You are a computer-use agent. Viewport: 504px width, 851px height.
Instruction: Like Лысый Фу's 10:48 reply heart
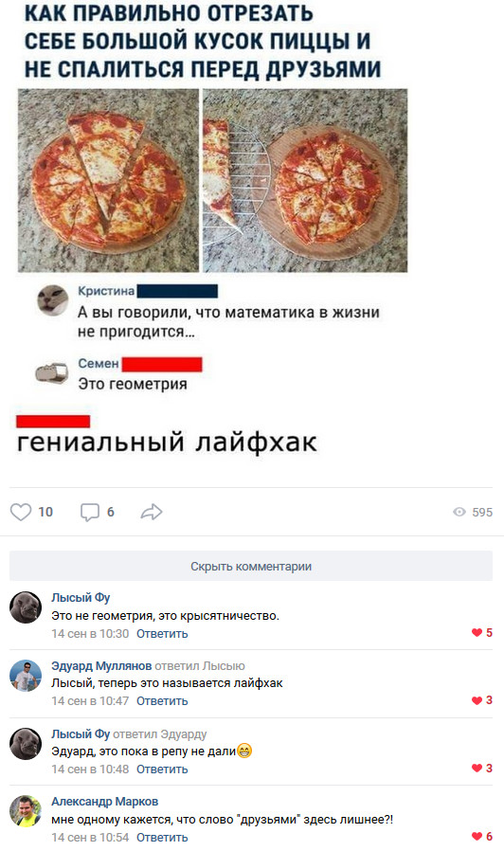coord(477,768)
